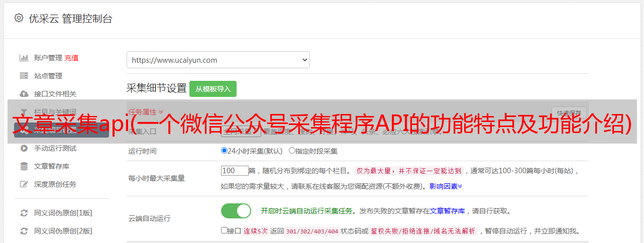644x243 pixels.
Task: Click the database icon for 文章暂存库
Action: click(24, 166)
